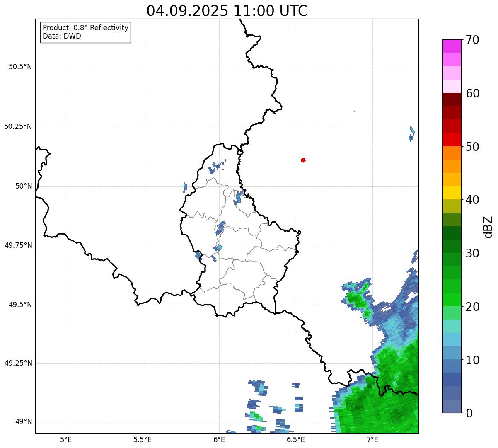Click the colorbar tick label '40'
The height and width of the screenshot is (448, 498).
point(472,200)
